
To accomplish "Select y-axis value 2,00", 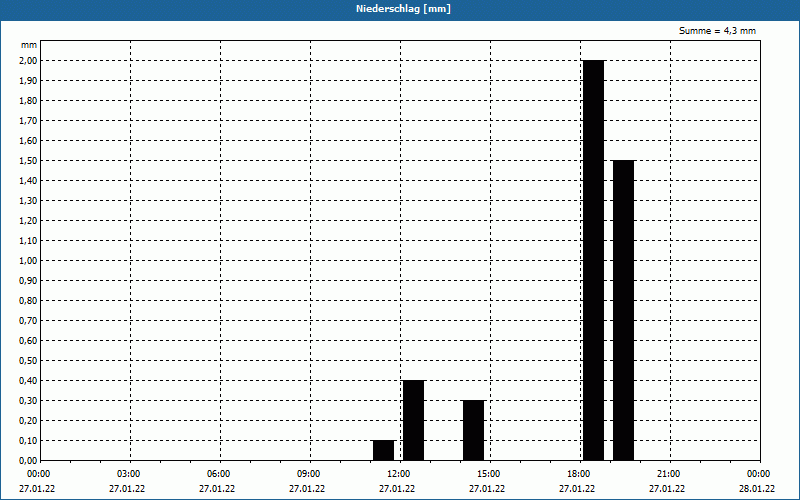I will (x=28, y=61).
